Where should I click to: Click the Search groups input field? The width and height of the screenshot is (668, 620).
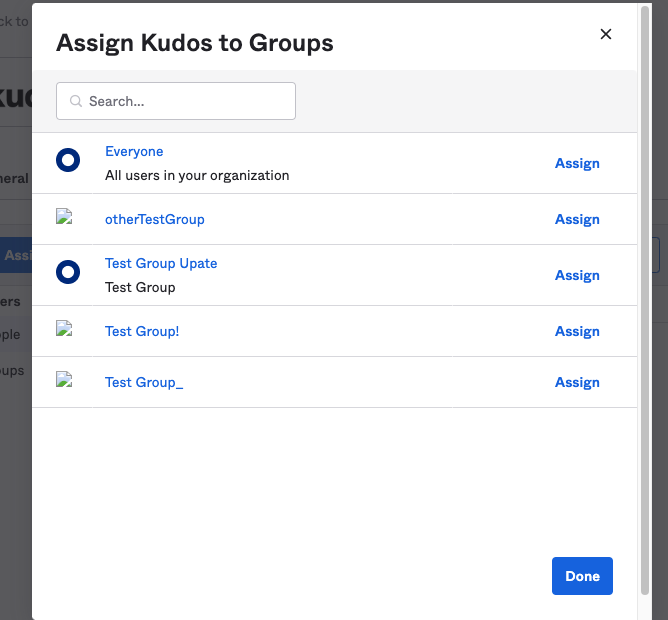(x=176, y=101)
